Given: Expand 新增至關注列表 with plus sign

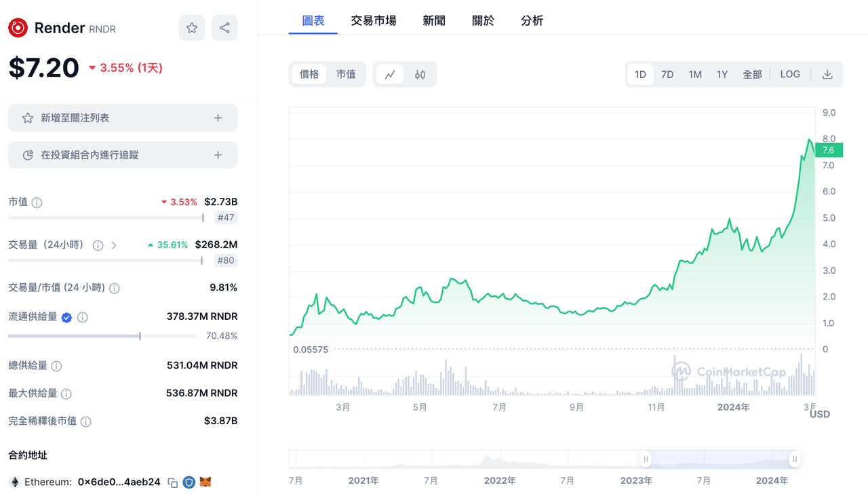Looking at the screenshot, I should [x=218, y=118].
